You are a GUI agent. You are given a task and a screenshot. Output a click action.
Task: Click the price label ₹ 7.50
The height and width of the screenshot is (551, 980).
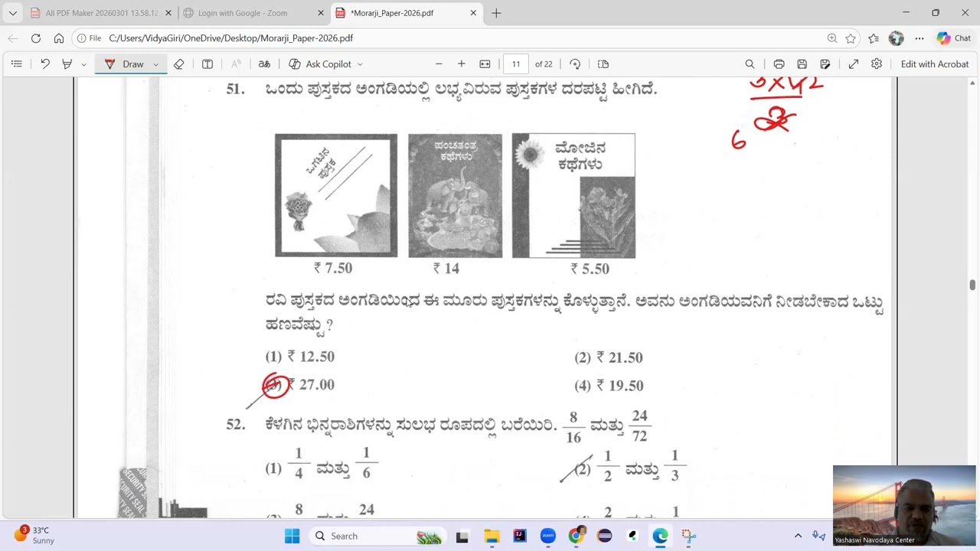(333, 268)
